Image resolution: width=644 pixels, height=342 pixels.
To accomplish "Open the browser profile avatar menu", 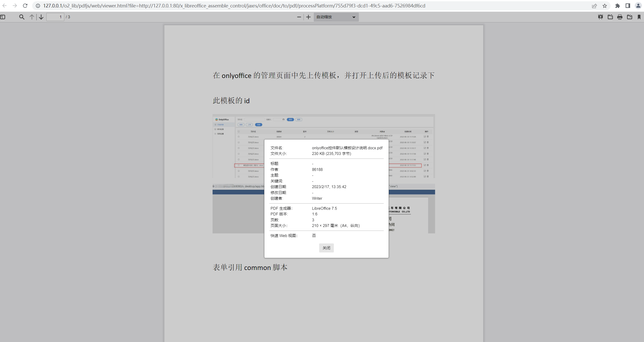I will click(x=638, y=6).
